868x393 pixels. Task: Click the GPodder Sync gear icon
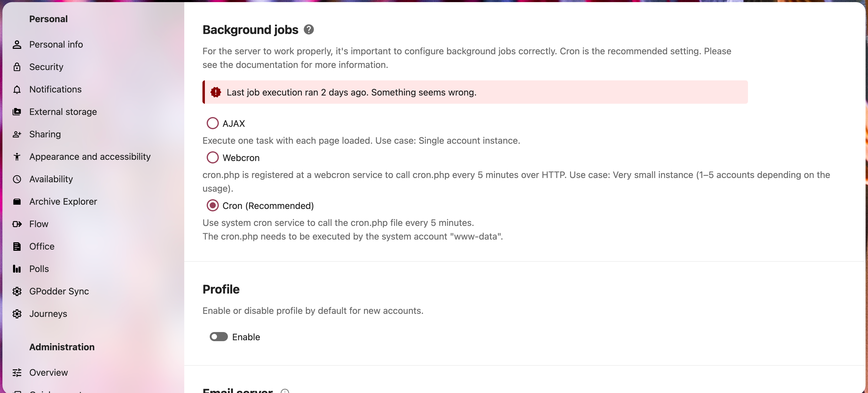(17, 291)
